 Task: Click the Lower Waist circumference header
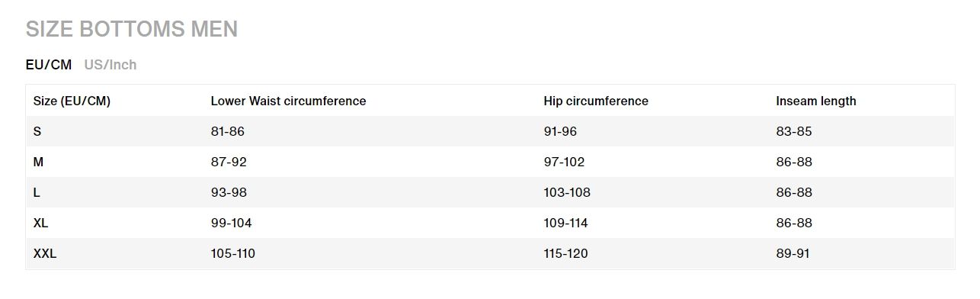(288, 101)
